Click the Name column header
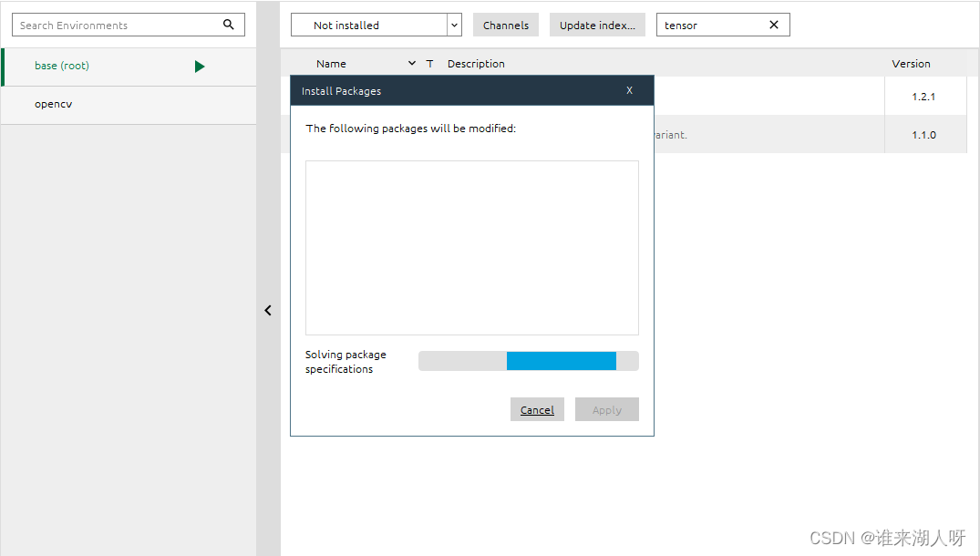The height and width of the screenshot is (556, 980). [331, 63]
